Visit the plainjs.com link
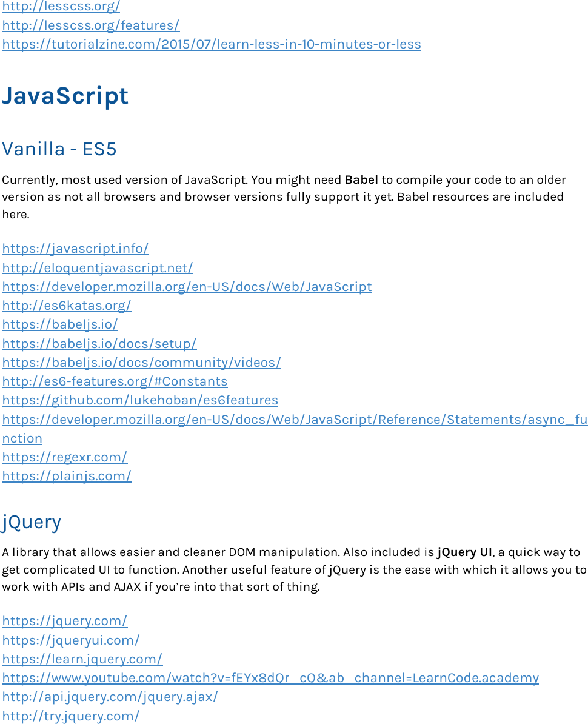 coord(67,476)
